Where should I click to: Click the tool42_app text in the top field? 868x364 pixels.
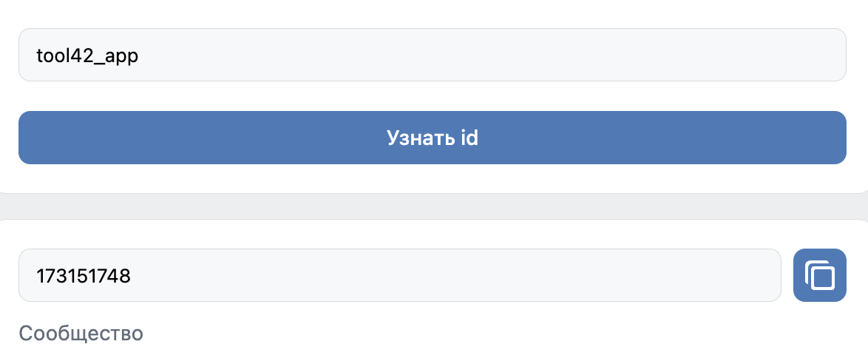[x=87, y=55]
